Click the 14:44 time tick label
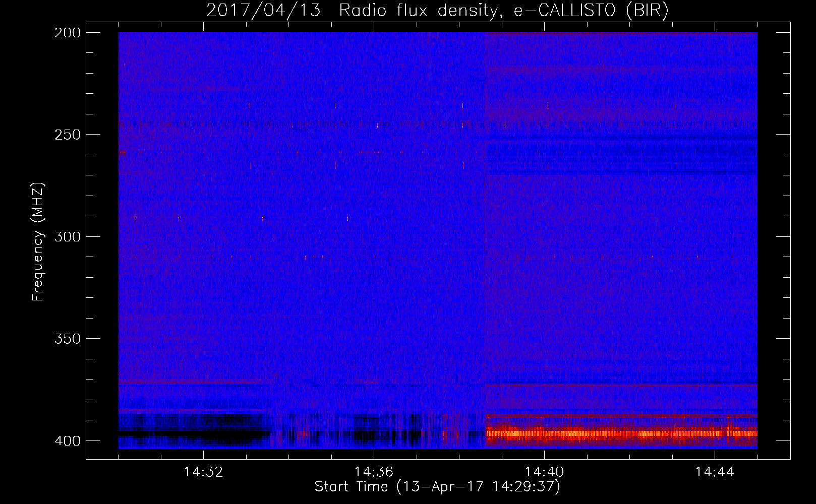The width and height of the screenshot is (816, 504). pos(715,472)
